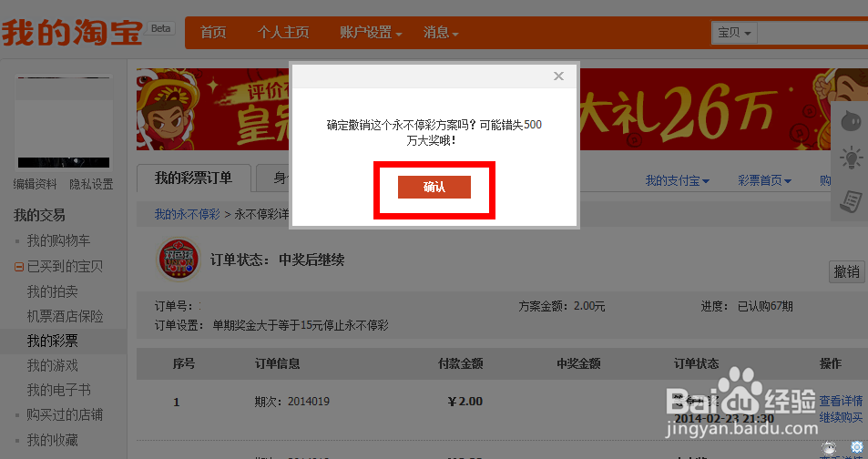The height and width of the screenshot is (459, 868).
Task: Switch to the 我的彩票订单 tab
Action: [x=194, y=178]
